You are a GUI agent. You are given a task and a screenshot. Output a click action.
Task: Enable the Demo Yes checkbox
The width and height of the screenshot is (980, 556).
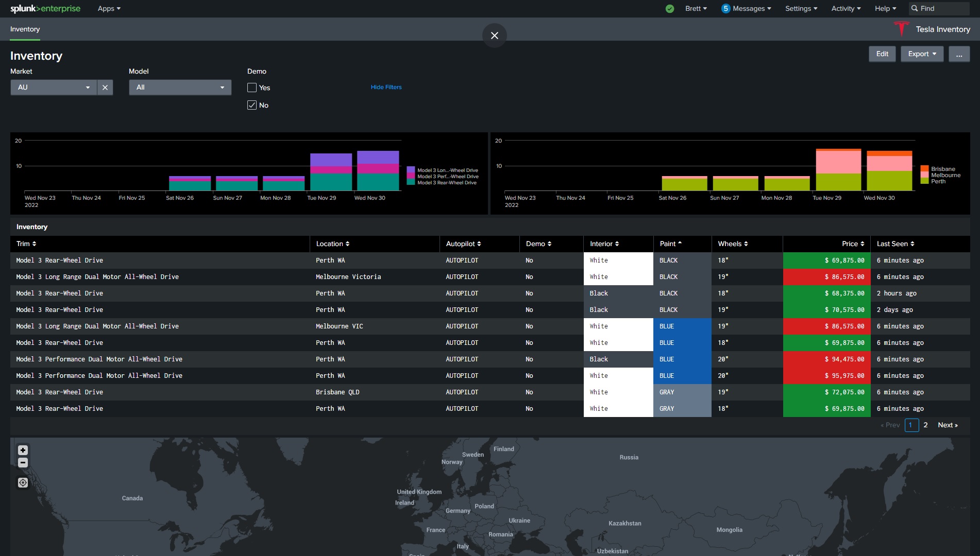[x=252, y=88]
